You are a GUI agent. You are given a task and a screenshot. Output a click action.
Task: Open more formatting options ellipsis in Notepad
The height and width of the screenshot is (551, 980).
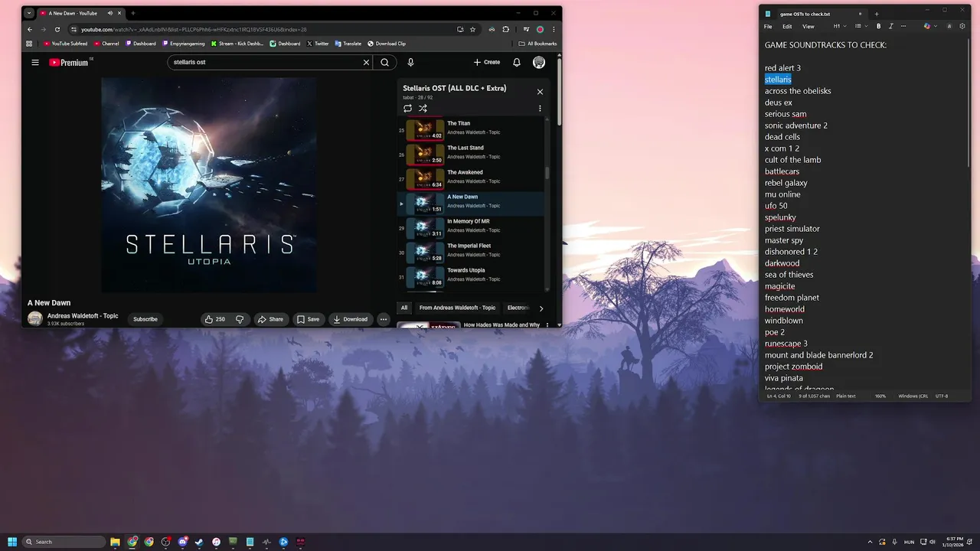(x=904, y=26)
